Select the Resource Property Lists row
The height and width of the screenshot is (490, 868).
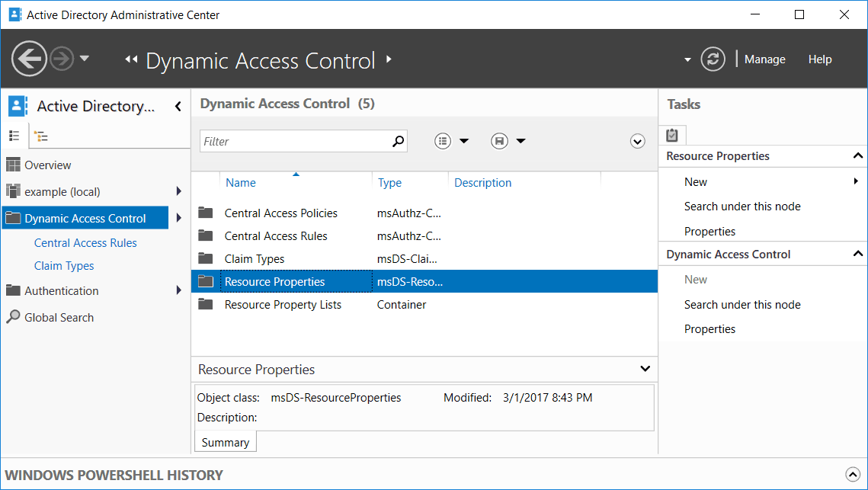(424, 305)
